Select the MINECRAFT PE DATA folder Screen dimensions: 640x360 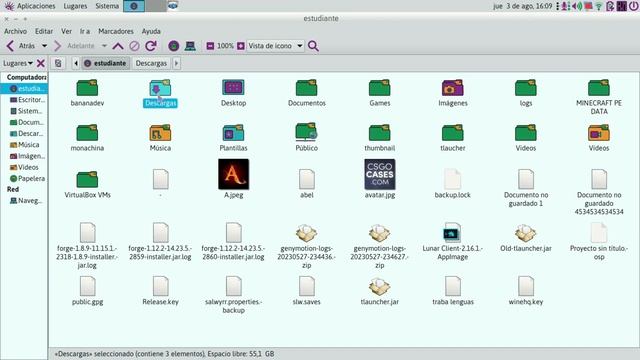(x=599, y=97)
